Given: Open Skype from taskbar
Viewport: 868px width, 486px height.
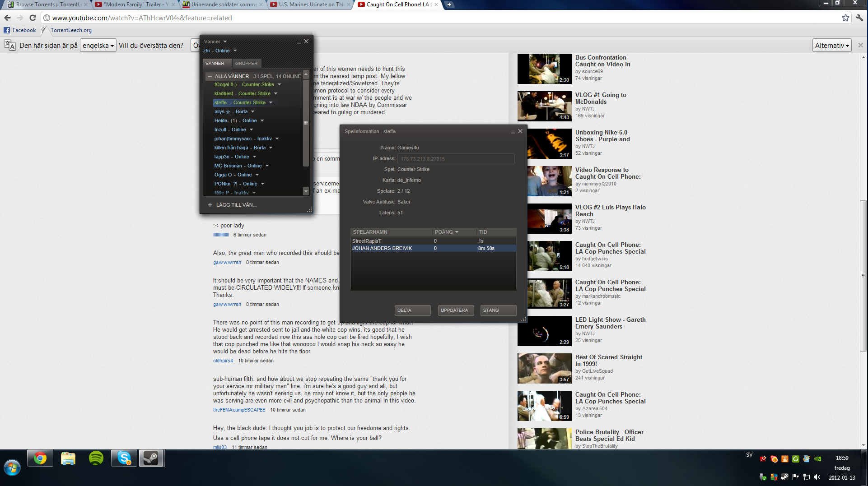Looking at the screenshot, I should click(x=124, y=458).
